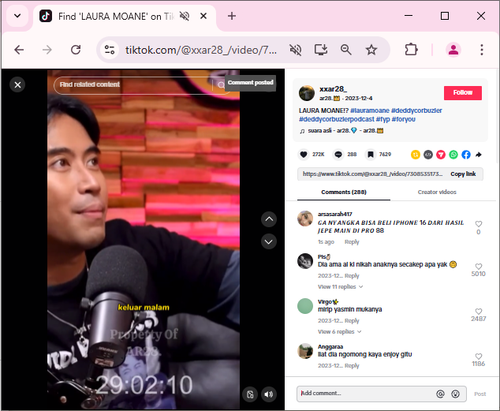The image size is (500, 411).
Task: Bookmark this page with star icon
Action: [x=371, y=50]
